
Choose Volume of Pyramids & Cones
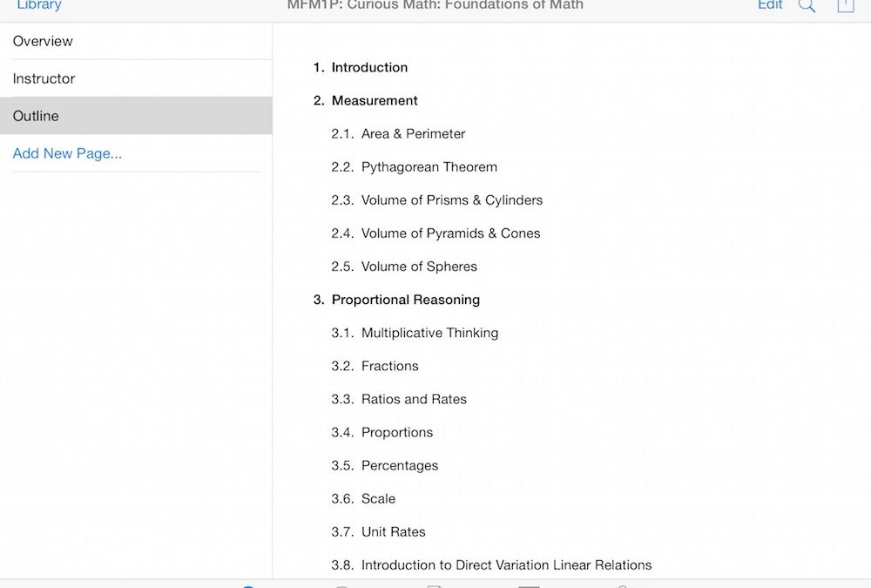pos(450,233)
